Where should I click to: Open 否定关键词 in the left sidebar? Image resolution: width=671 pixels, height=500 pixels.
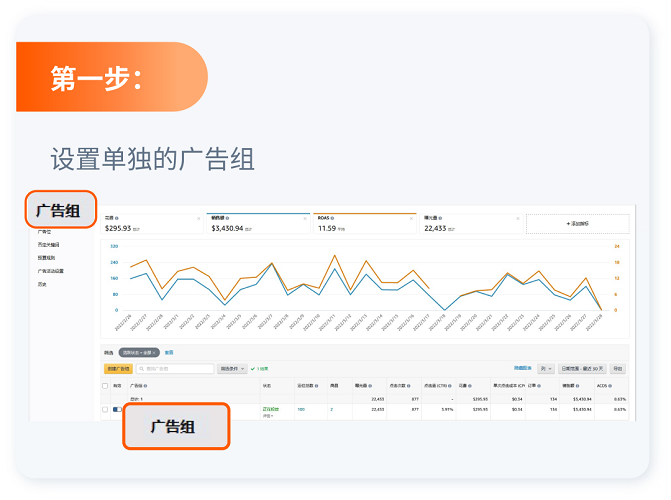[x=48, y=245]
